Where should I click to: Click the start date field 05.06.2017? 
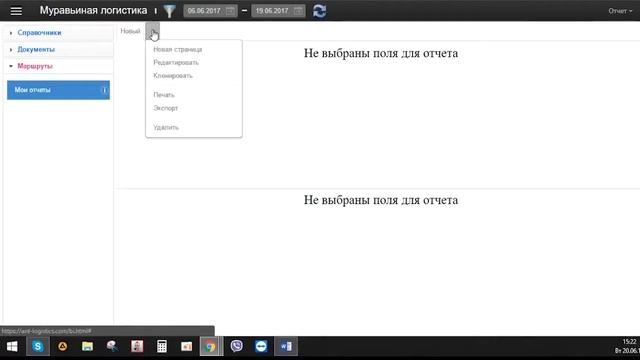210,11
